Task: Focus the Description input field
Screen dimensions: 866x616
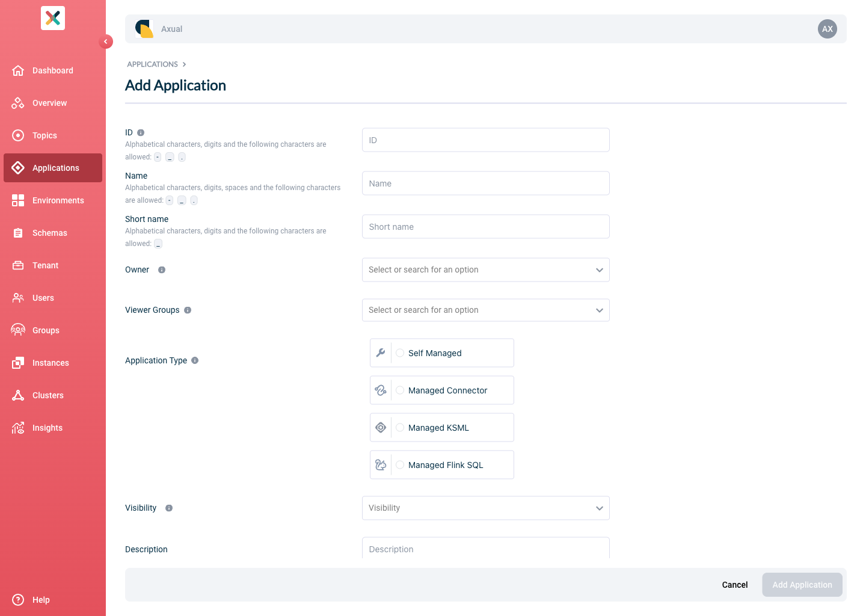Action: point(486,548)
